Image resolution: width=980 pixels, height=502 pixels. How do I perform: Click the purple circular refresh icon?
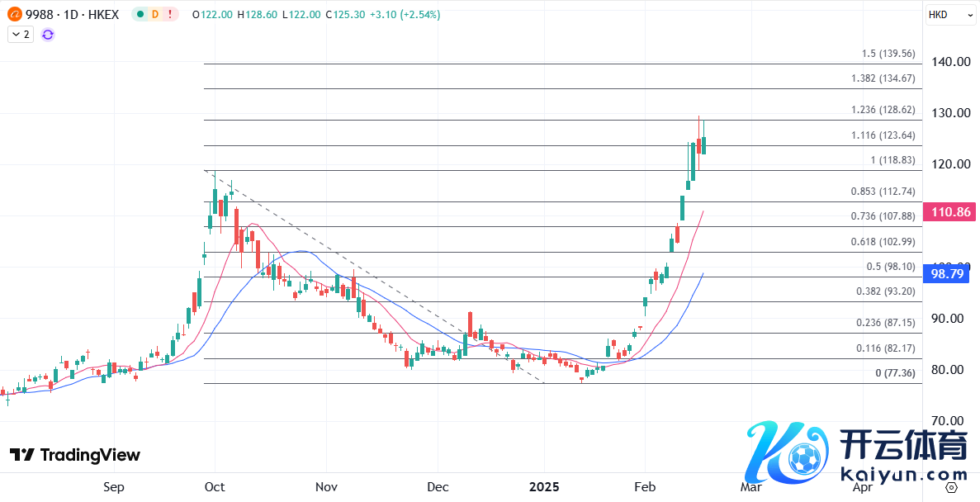pos(48,34)
